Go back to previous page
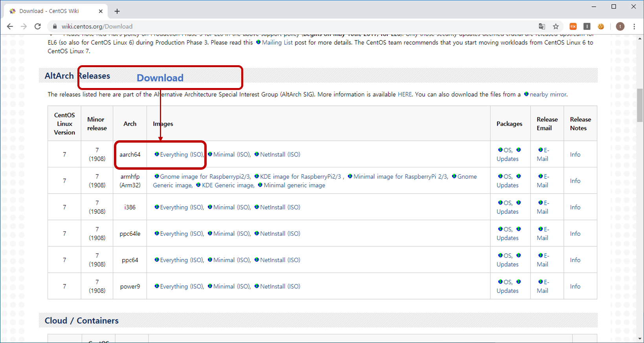 coord(10,26)
